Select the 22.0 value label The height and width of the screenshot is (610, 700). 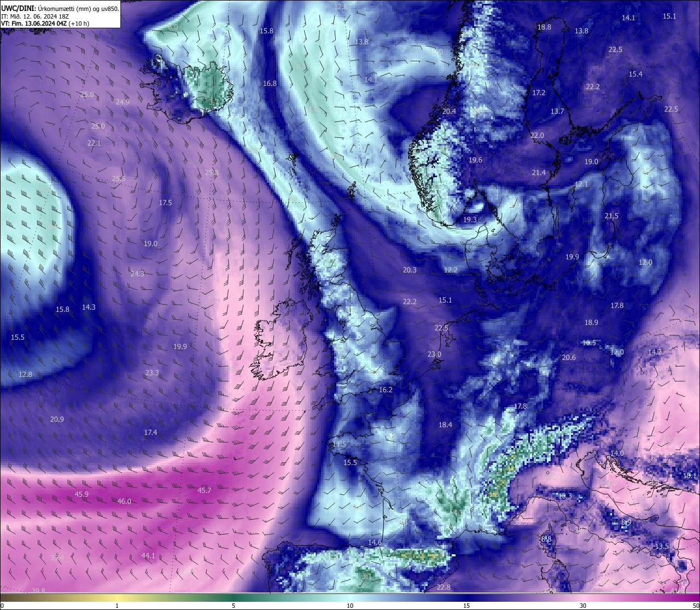point(537,135)
